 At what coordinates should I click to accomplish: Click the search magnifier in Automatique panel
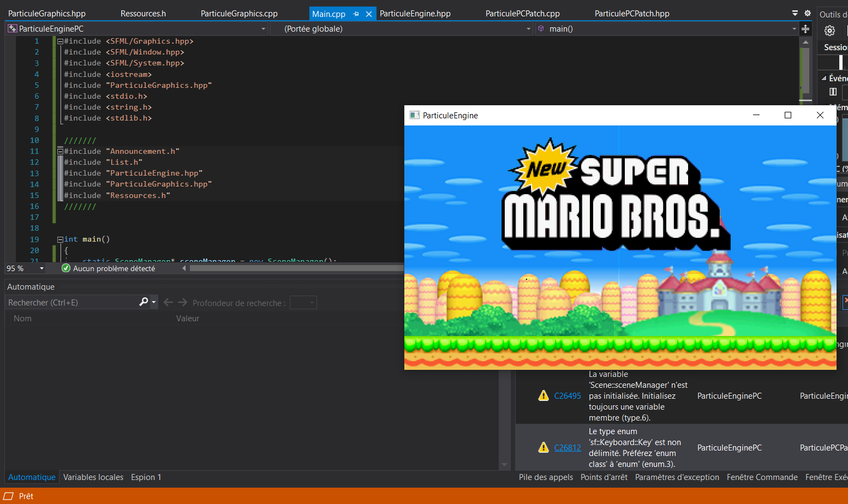(144, 302)
